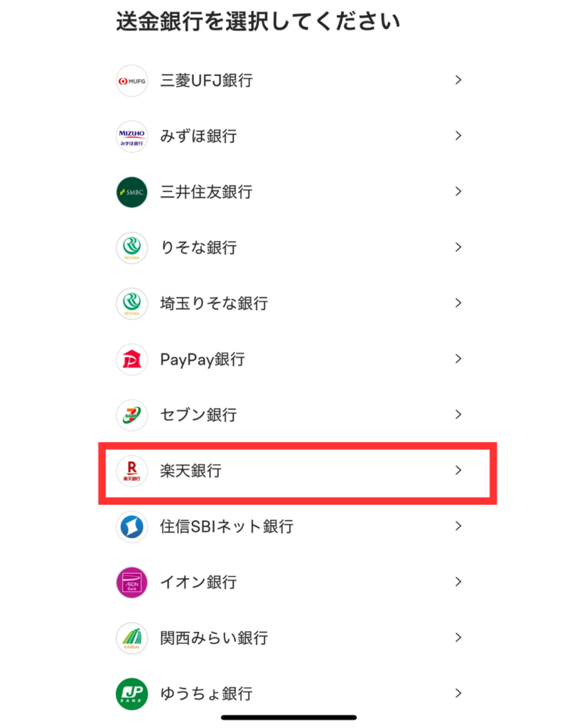Tap the home indicator bar at bottom
The height and width of the screenshot is (728, 582).
[289, 717]
